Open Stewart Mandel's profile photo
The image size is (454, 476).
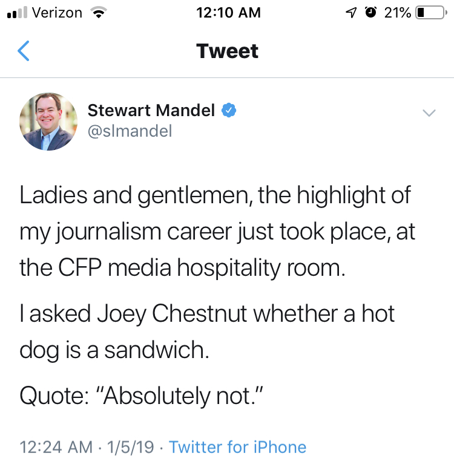tap(49, 122)
